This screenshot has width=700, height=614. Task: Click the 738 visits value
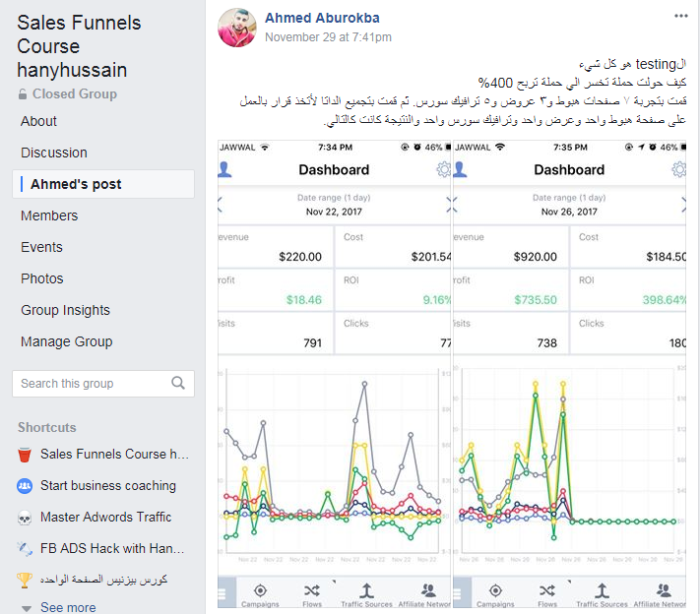[x=546, y=343]
